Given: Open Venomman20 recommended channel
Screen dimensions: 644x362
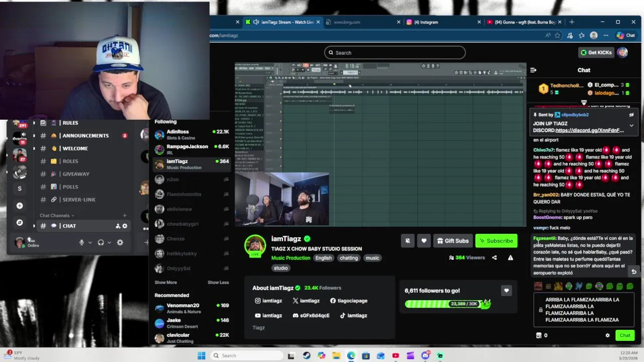Looking at the screenshot, I should coord(191,308).
